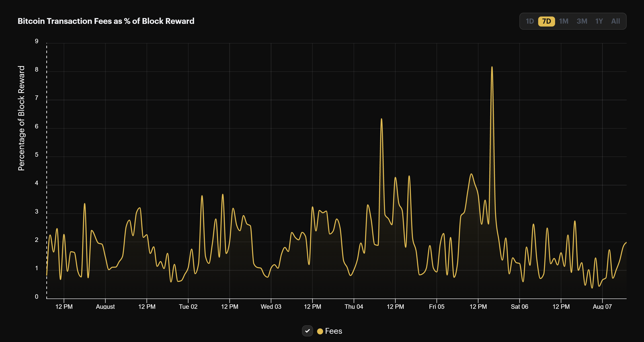644x342 pixels.
Task: Click the dashed start-of-range line
Action: (47, 170)
